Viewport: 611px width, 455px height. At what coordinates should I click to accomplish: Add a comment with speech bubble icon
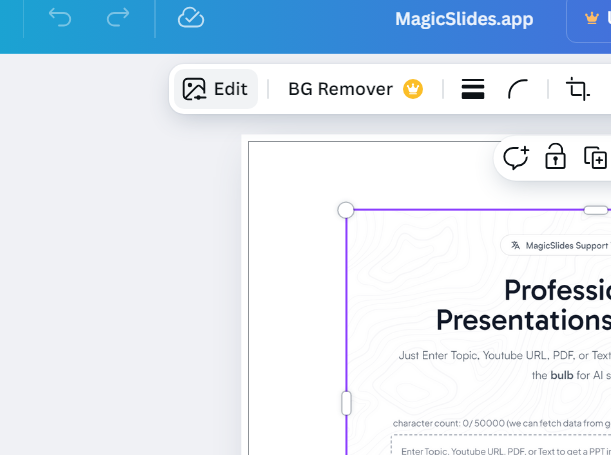(x=516, y=158)
